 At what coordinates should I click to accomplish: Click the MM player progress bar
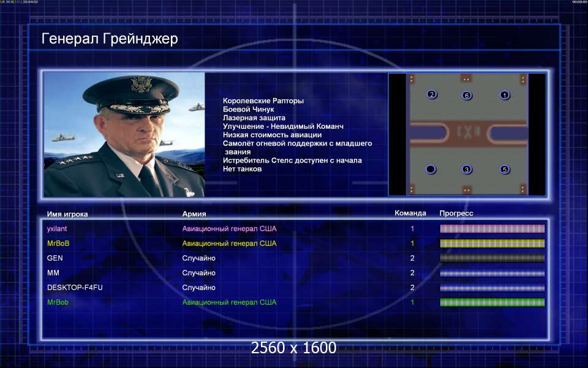click(x=492, y=273)
